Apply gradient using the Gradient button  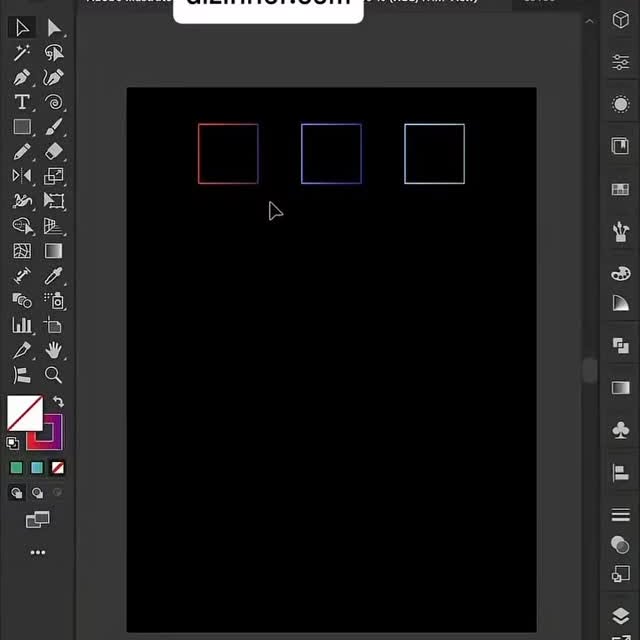tap(37, 468)
